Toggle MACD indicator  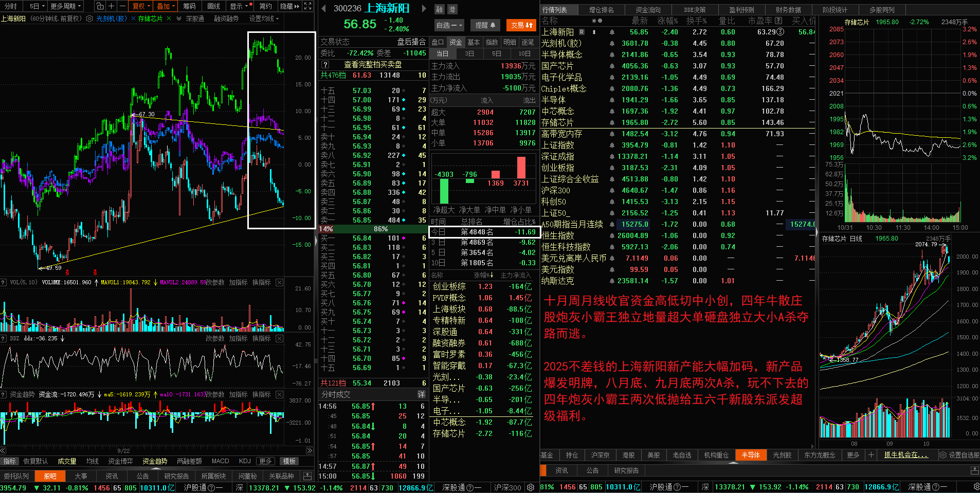(220, 461)
